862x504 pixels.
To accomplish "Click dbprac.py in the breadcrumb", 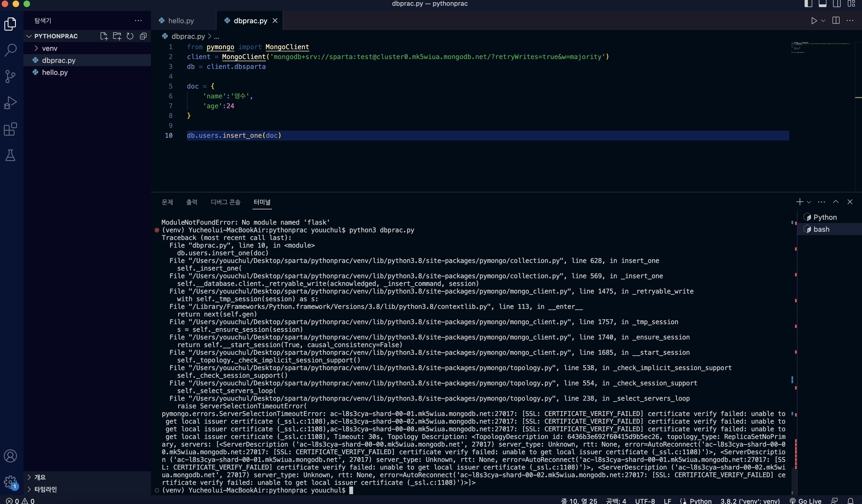I will point(188,36).
